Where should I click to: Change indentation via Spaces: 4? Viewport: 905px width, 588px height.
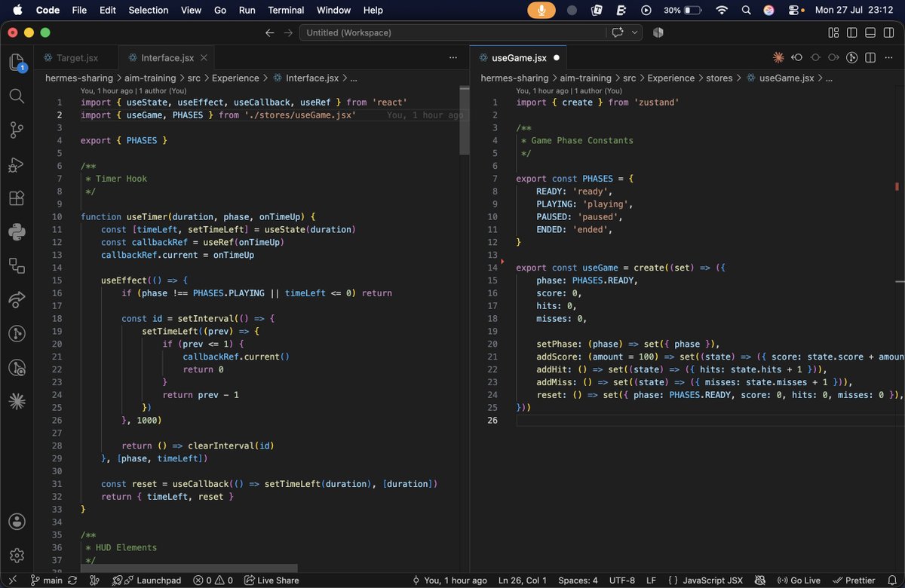pos(578,580)
